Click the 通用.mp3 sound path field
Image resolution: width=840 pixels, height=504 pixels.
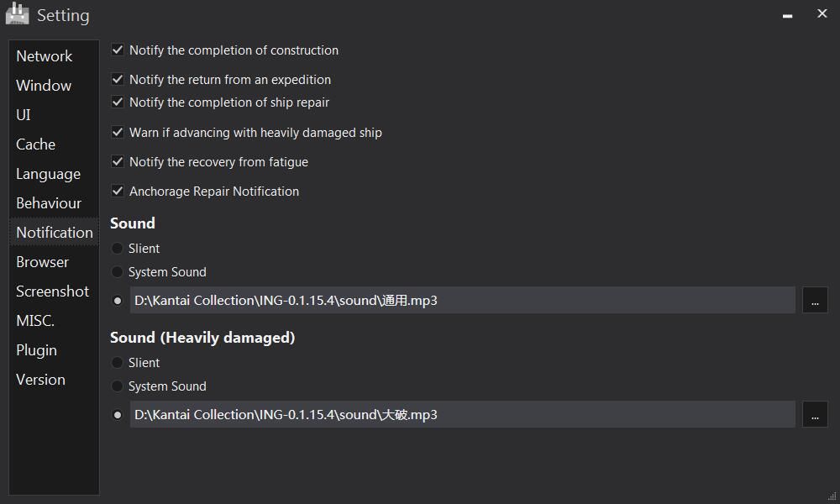pyautogui.click(x=462, y=300)
